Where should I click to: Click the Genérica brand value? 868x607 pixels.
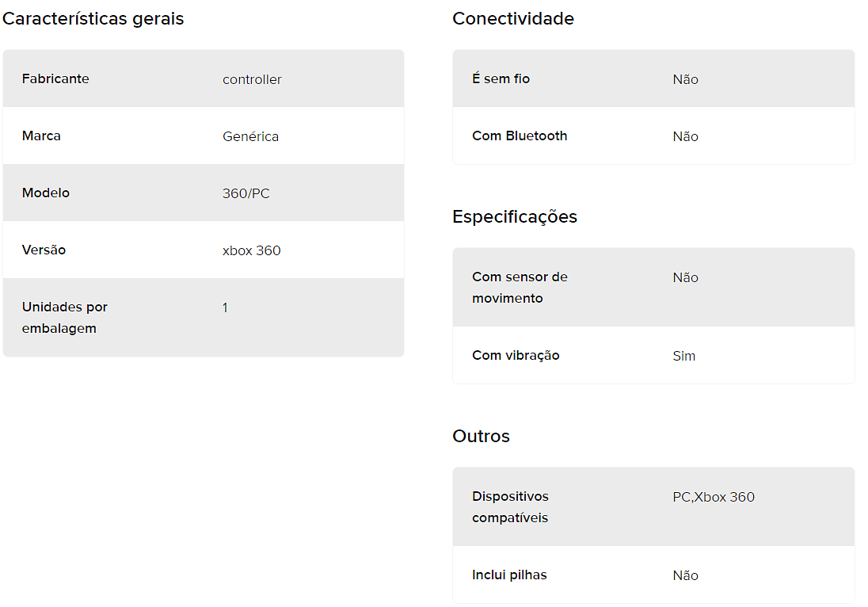tap(250, 136)
